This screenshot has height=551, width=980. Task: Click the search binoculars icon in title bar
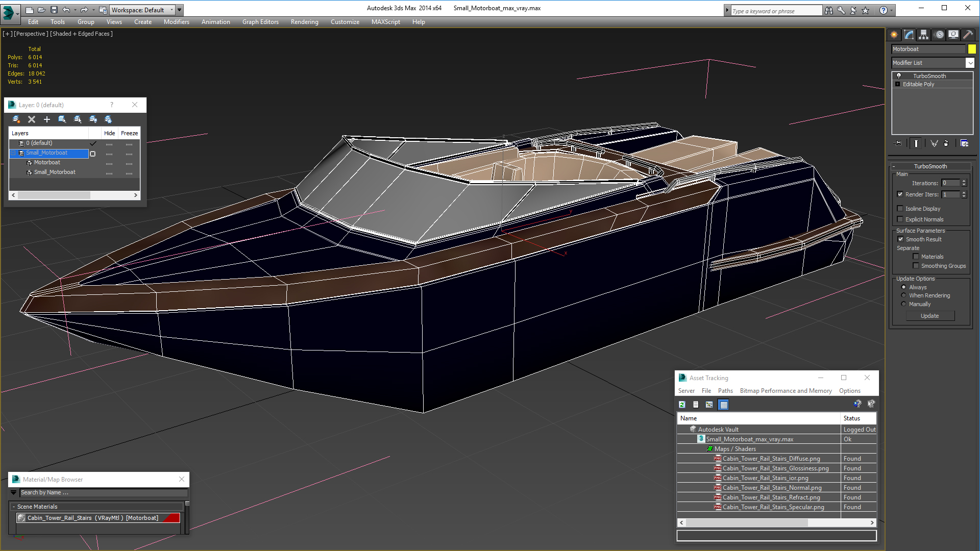[x=829, y=10]
